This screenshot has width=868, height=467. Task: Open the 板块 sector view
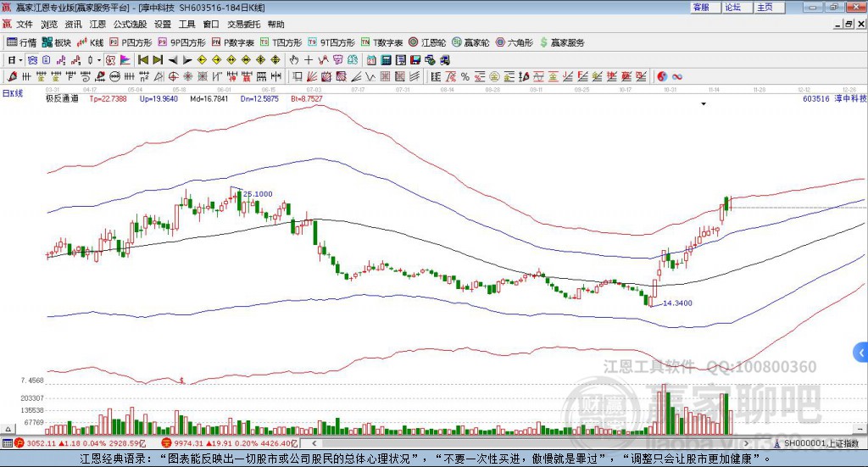(57, 42)
